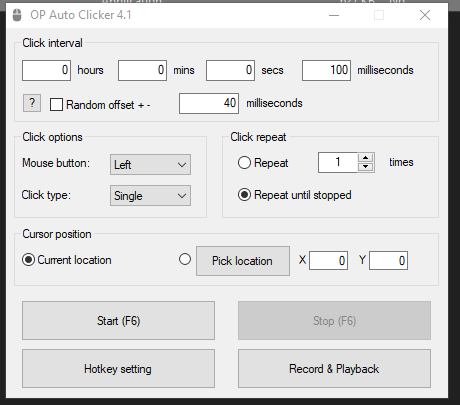This screenshot has height=405, width=460.
Task: Click the 'Click repeat' group label
Action: click(x=258, y=137)
